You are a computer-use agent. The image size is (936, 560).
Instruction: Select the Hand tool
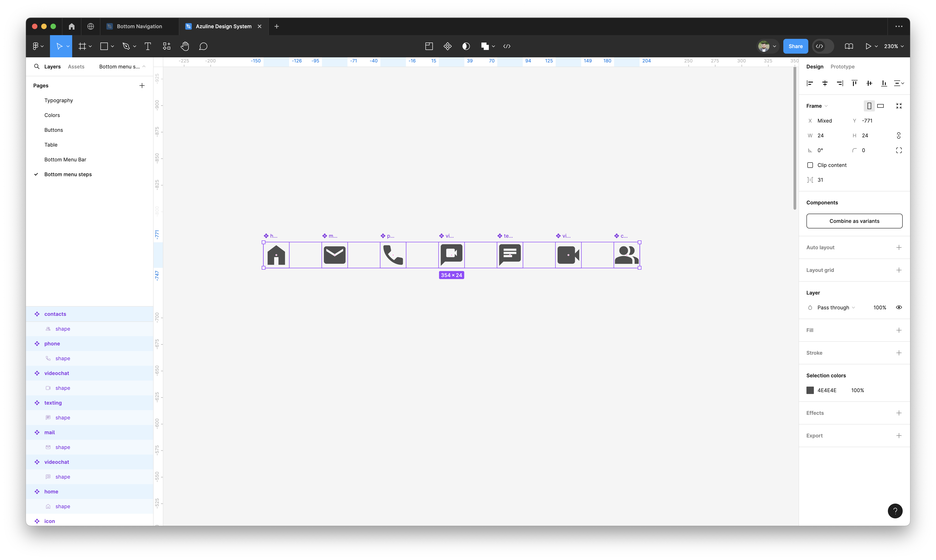[x=185, y=46]
